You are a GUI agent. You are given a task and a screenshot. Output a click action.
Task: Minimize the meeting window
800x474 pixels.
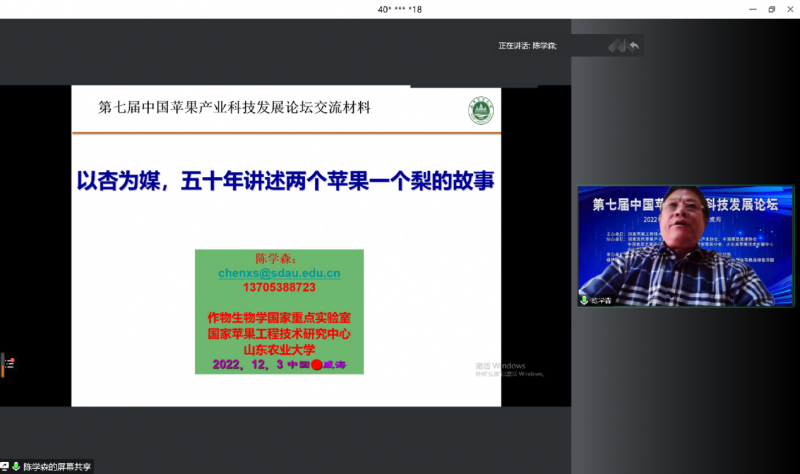749,9
